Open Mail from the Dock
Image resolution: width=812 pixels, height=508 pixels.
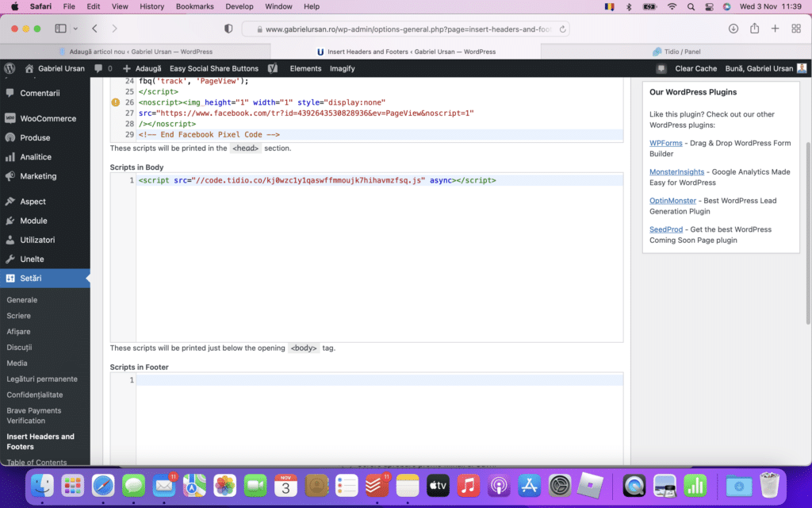(x=164, y=486)
